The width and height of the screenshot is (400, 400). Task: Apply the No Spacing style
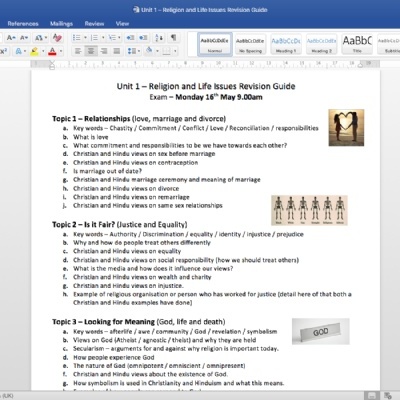pos(250,44)
